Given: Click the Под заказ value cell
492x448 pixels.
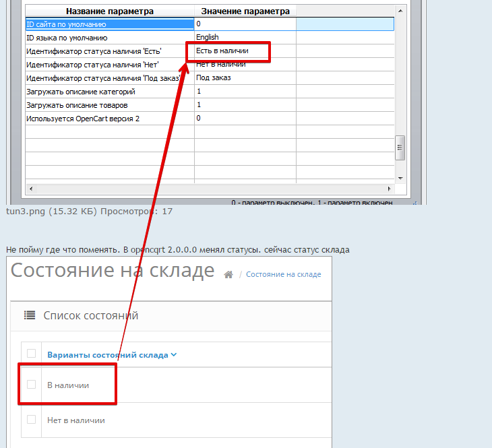Looking at the screenshot, I should coord(245,77).
